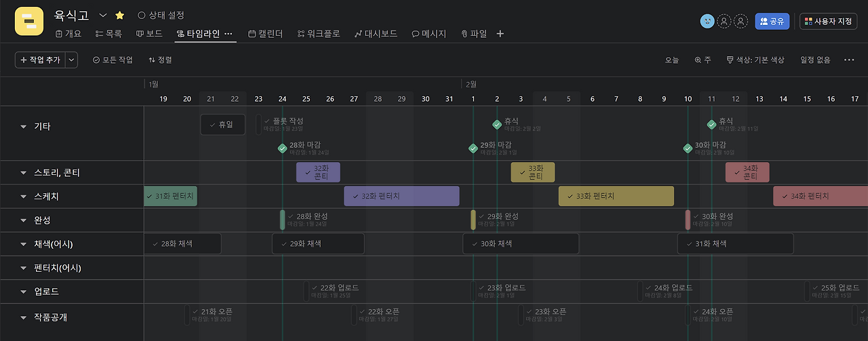Open the 정렬 sort options
Viewport: 868px width, 341px height.
pyautogui.click(x=160, y=60)
